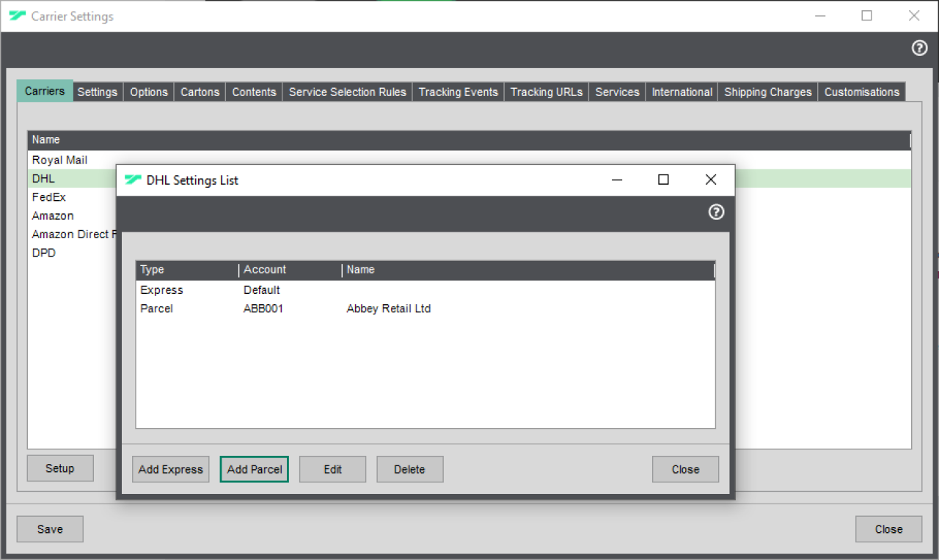This screenshot has height=560, width=939.
Task: Click the Add Parcel button
Action: coord(255,469)
